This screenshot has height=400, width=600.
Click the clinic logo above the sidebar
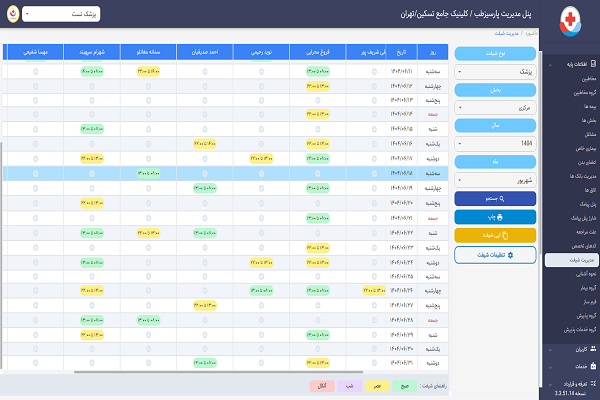(570, 21)
